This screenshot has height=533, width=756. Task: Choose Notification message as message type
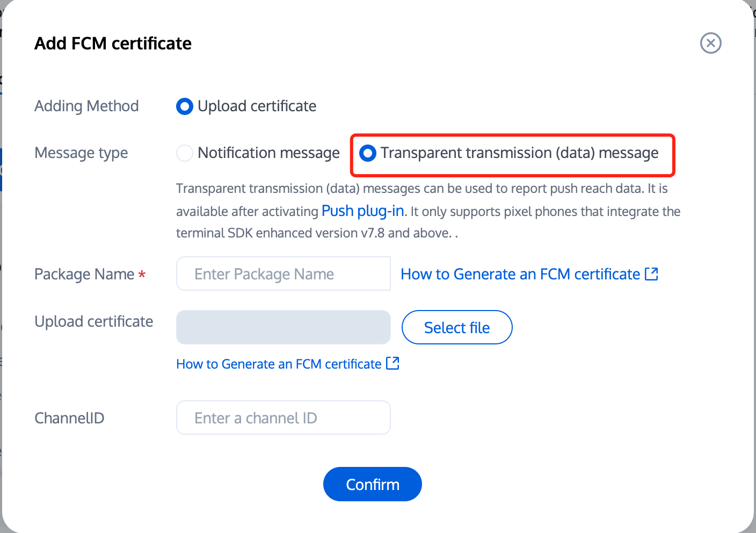click(x=185, y=153)
